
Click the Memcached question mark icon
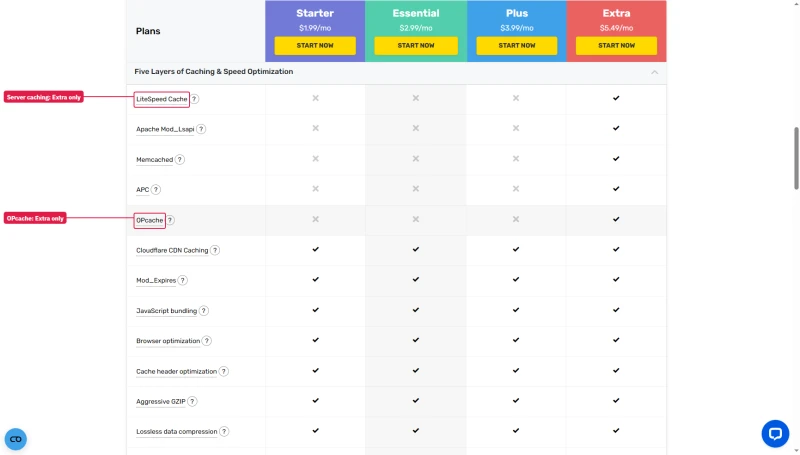coord(180,160)
